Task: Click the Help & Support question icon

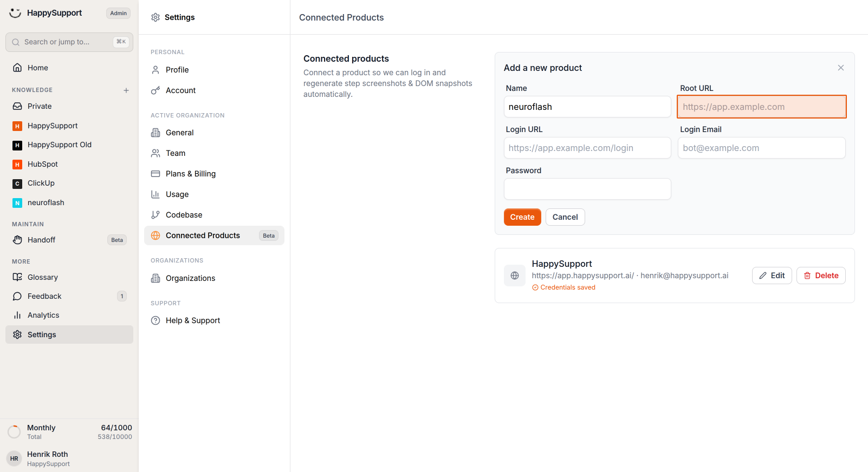Action: point(156,320)
